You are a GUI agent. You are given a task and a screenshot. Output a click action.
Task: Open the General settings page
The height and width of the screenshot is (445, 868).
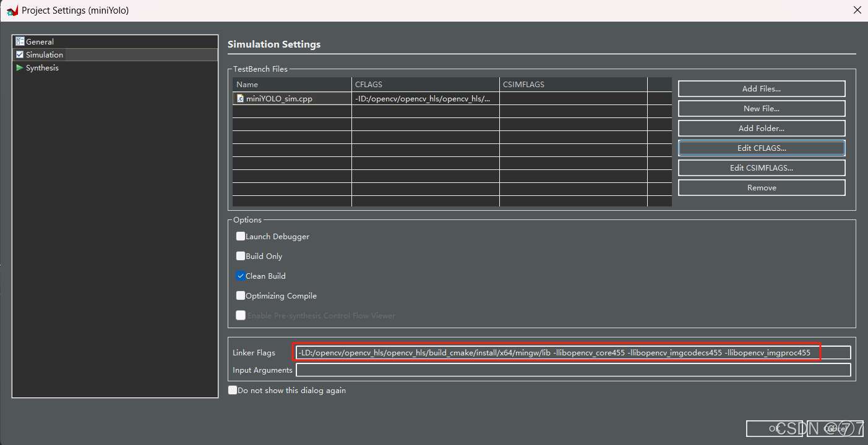(x=40, y=41)
